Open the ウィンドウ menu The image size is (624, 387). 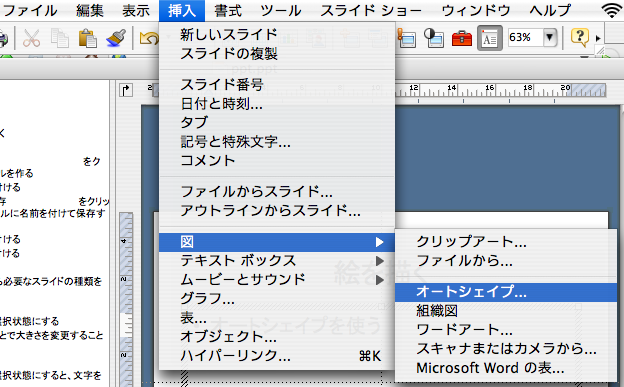coord(476,10)
